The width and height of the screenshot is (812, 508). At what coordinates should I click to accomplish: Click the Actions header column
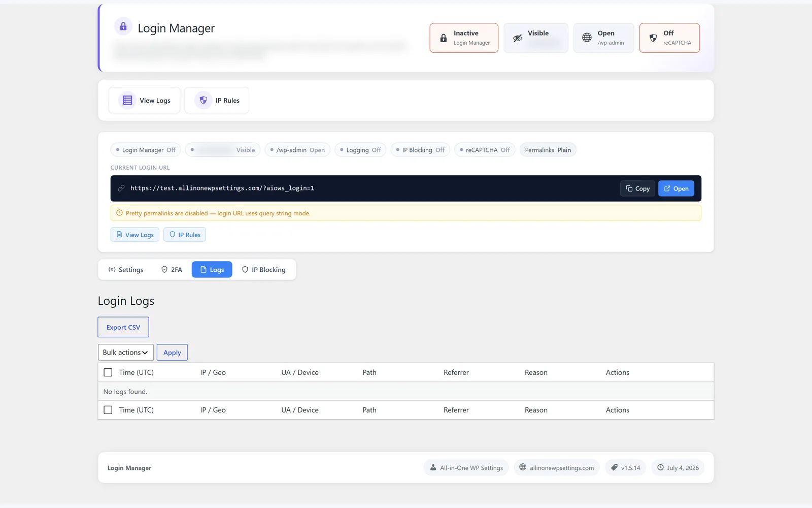618,372
